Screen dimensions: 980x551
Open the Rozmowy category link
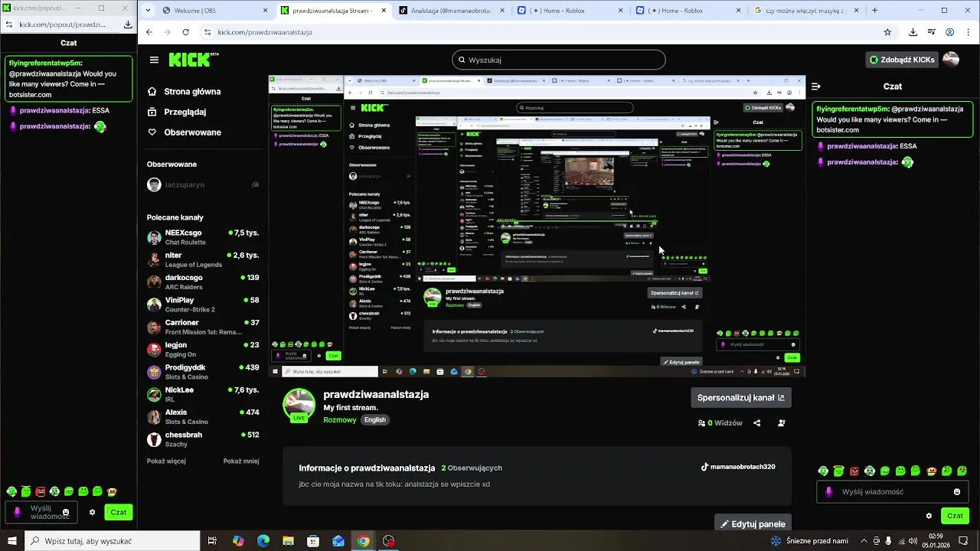coord(340,419)
